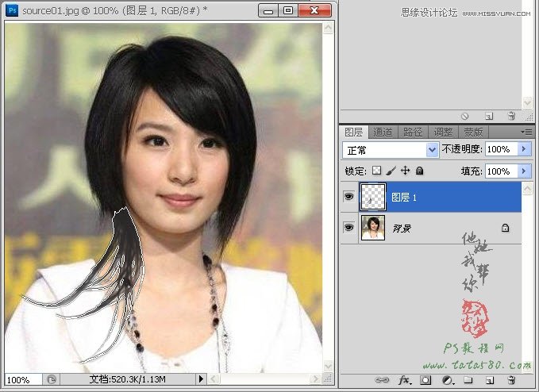Open the layers panel options menu
The image size is (539, 392).
pos(526,132)
